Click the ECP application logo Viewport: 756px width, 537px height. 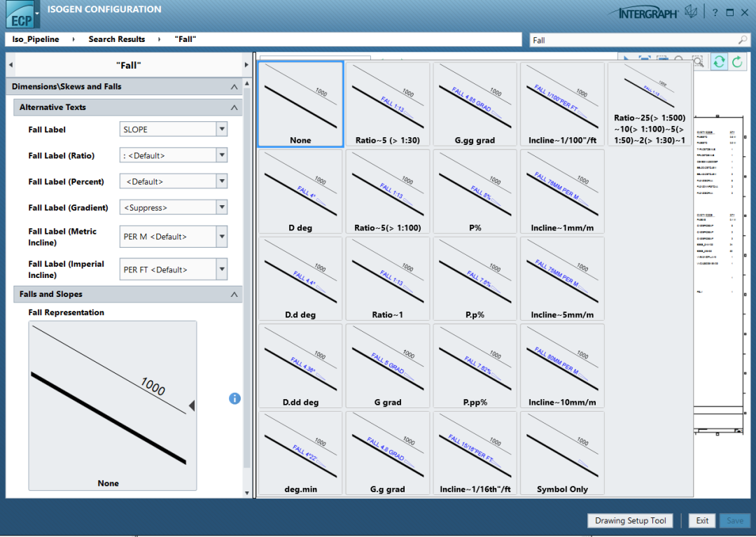coord(20,15)
